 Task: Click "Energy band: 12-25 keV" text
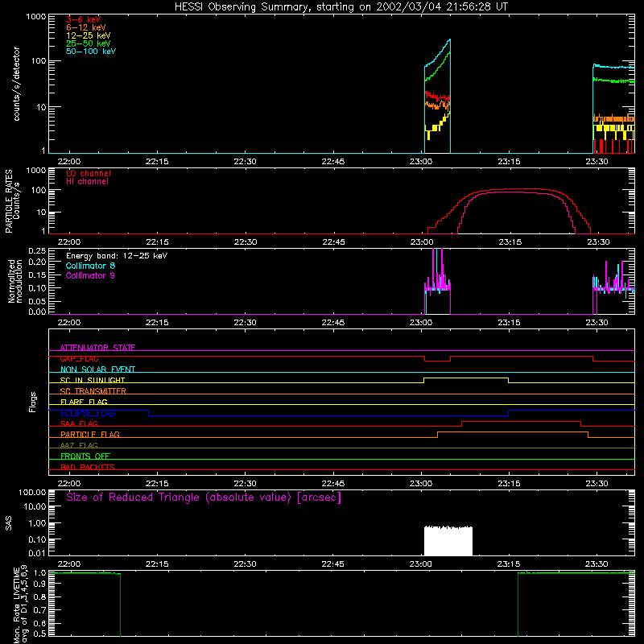[x=117, y=256]
